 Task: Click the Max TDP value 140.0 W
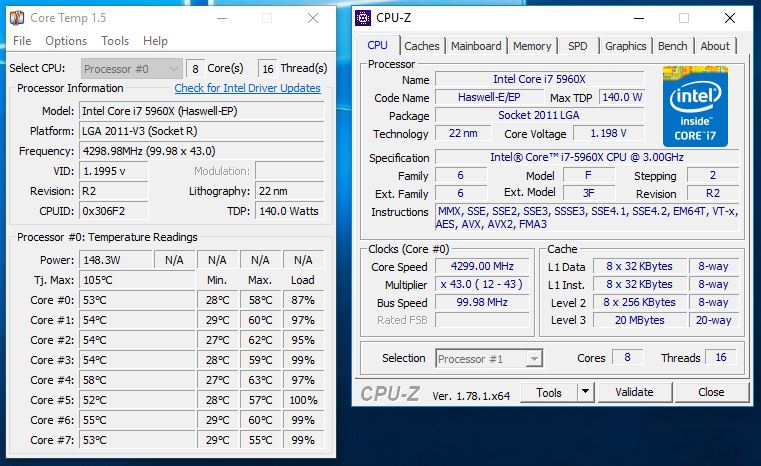pos(622,97)
